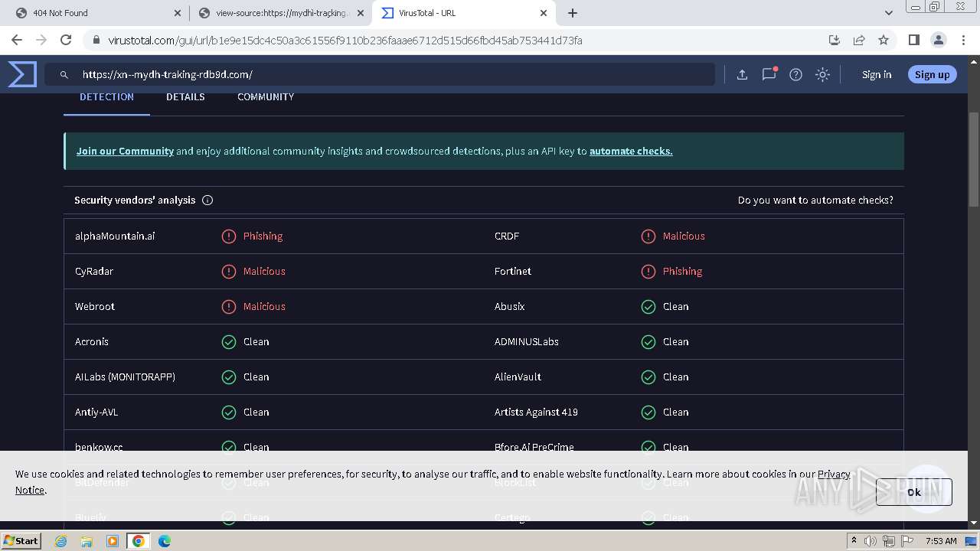The width and height of the screenshot is (980, 551).
Task: Click the Artists Against 419 vendor name
Action: click(x=536, y=412)
